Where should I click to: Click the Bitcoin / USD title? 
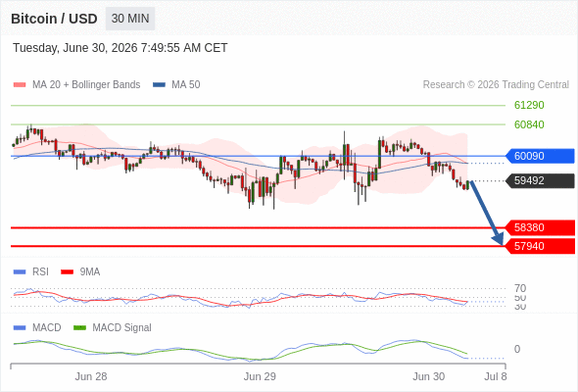54,19
